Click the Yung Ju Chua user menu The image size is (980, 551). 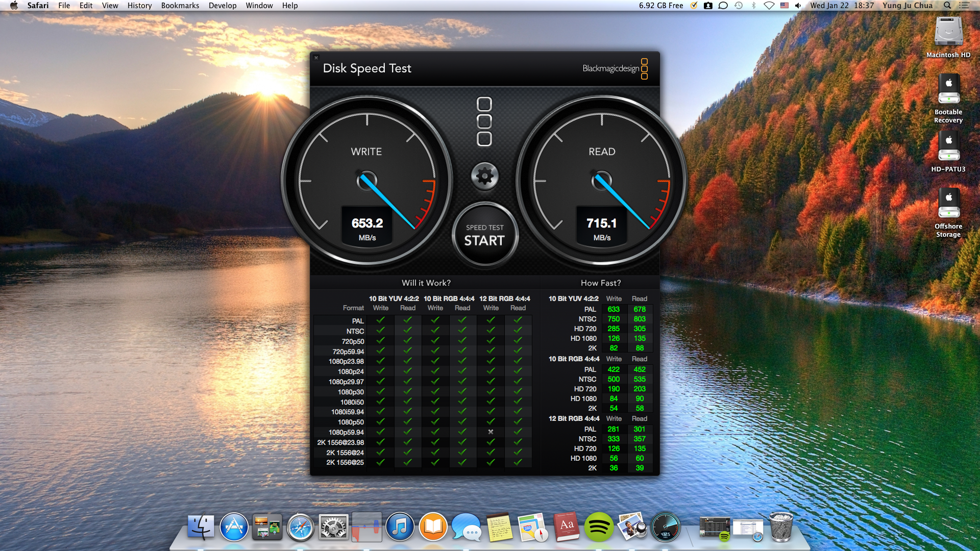[908, 6]
